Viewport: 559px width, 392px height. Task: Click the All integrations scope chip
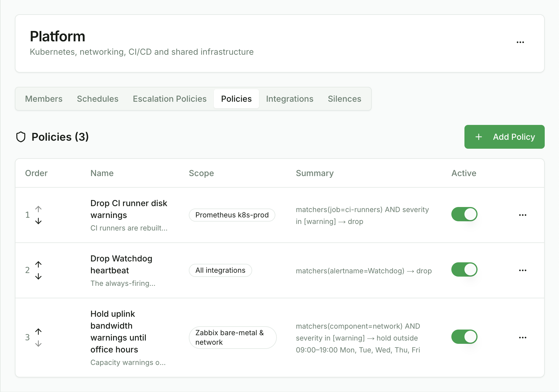220,270
